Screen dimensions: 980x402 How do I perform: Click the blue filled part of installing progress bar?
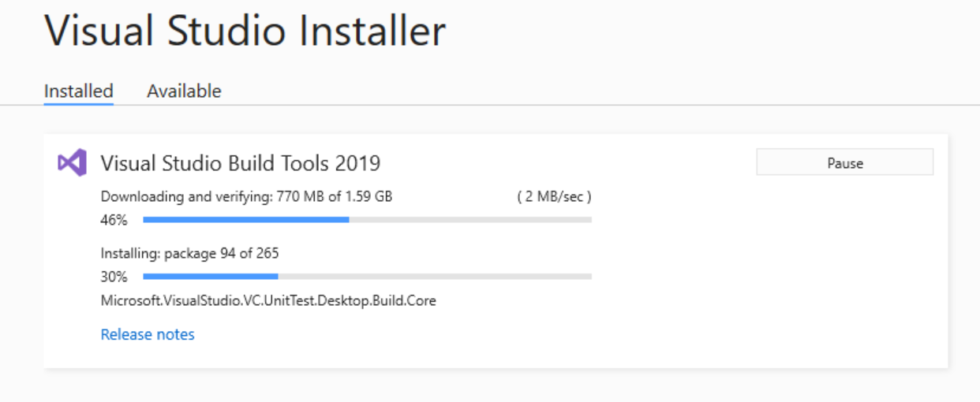click(x=210, y=277)
